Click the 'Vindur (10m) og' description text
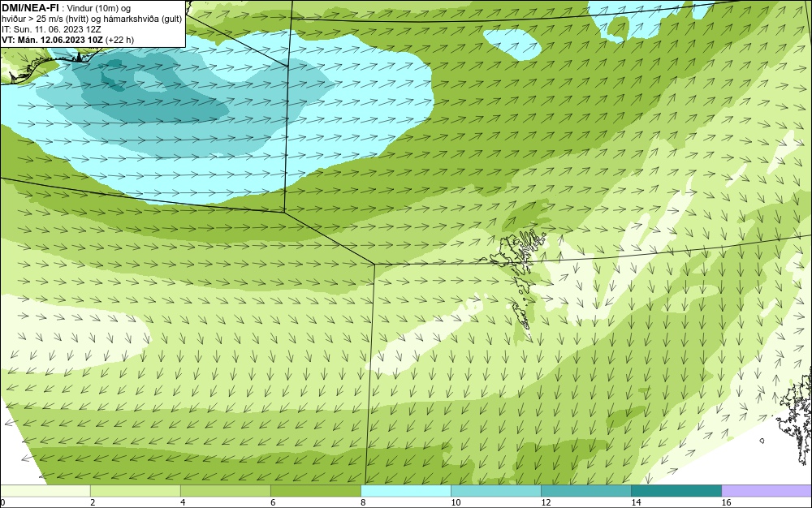 (x=99, y=8)
